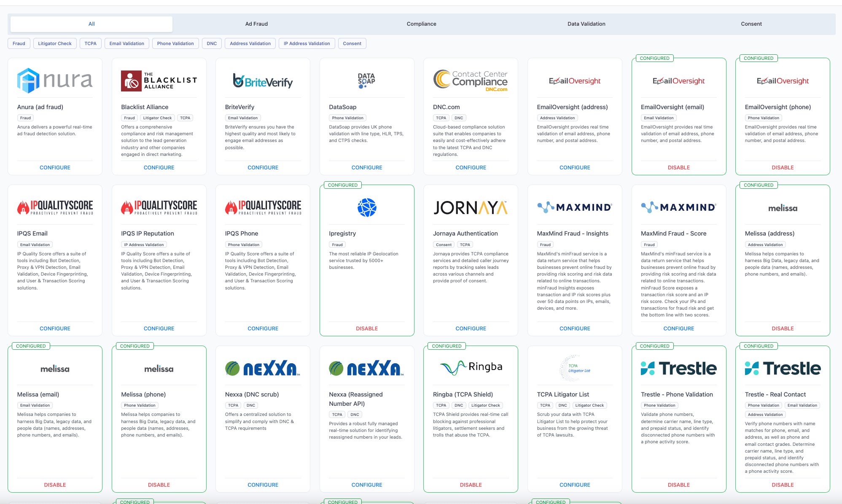Image resolution: width=842 pixels, height=504 pixels.
Task: Configure the IPQS Email integration
Action: pos(55,329)
